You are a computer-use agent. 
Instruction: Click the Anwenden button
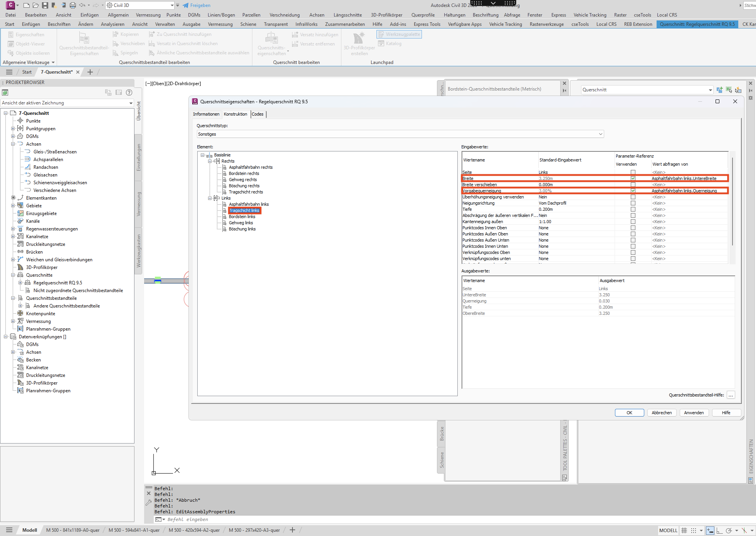694,413
